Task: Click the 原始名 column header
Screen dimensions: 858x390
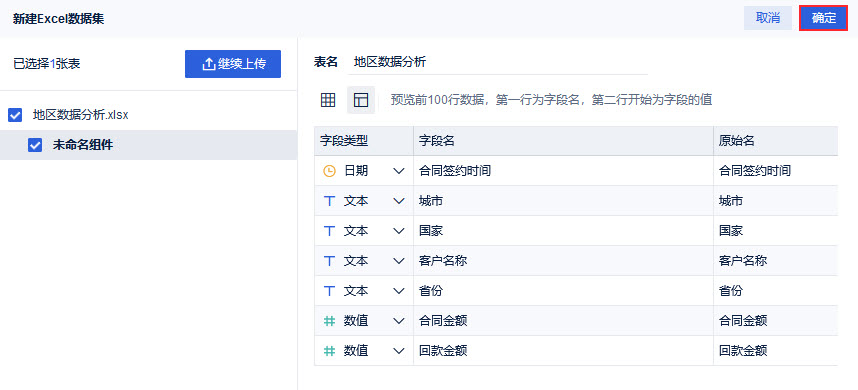Action: pyautogui.click(x=775, y=141)
